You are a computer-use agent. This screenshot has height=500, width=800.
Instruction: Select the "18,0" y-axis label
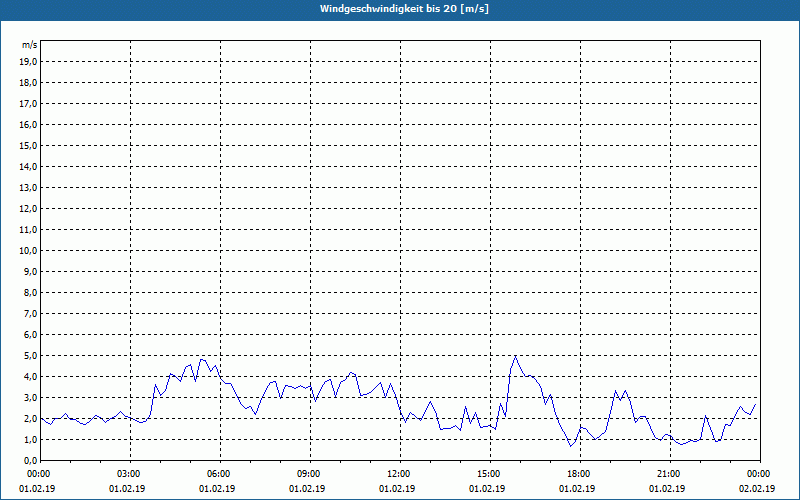pyautogui.click(x=28, y=83)
